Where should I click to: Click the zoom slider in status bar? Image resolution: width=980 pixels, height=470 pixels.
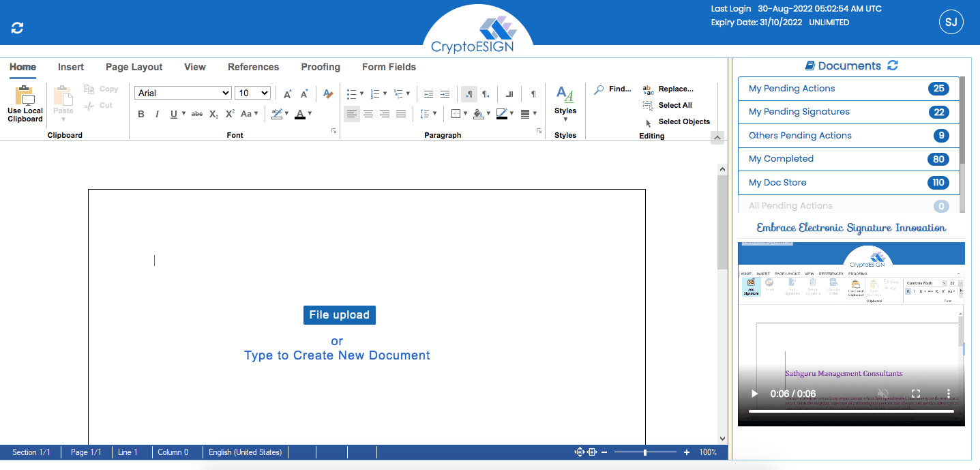click(x=645, y=452)
